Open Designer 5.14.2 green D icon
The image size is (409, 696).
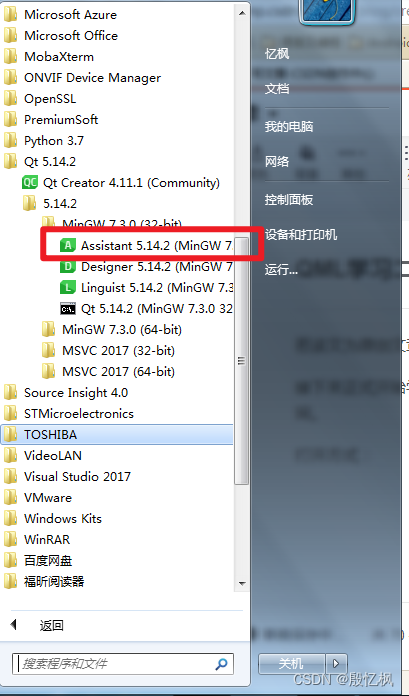[x=68, y=267]
